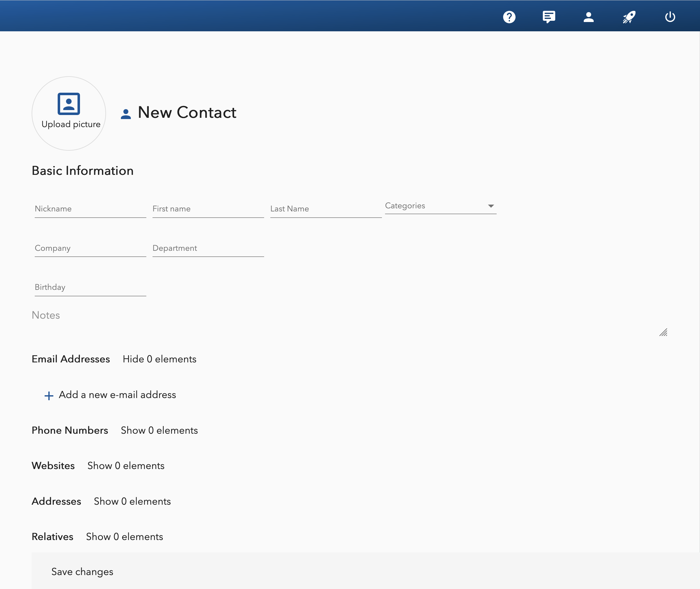Show 0 elements for Addresses
700x589 pixels.
click(x=132, y=502)
